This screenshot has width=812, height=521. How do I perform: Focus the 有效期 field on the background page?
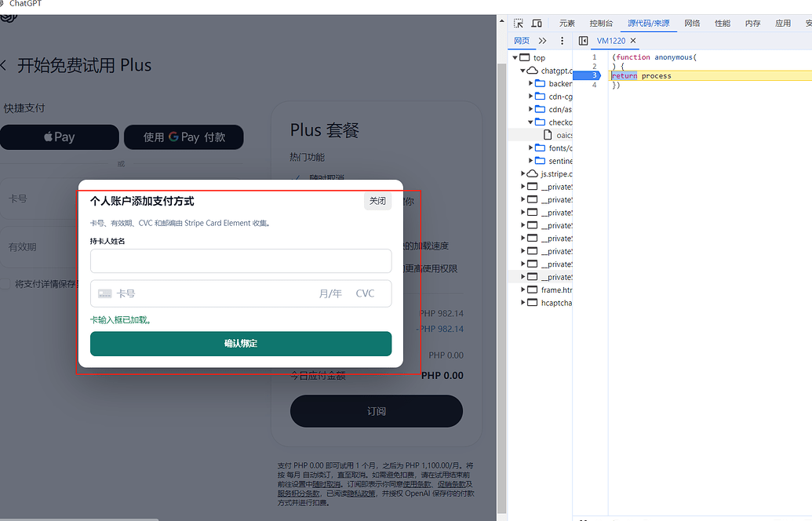point(39,247)
